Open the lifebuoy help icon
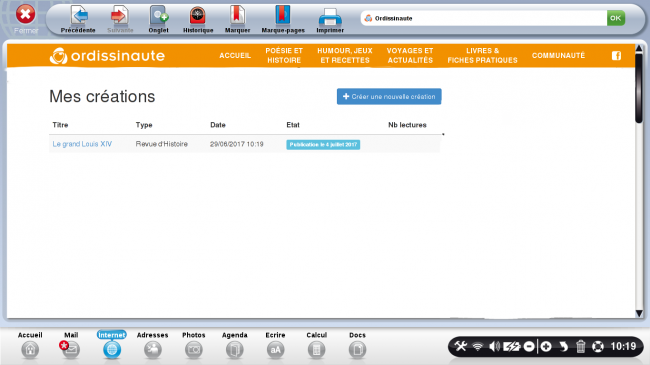 pos(598,346)
